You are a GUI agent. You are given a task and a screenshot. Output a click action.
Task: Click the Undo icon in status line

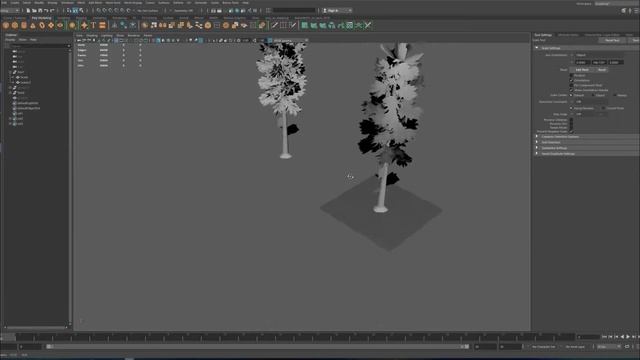(x=46, y=11)
